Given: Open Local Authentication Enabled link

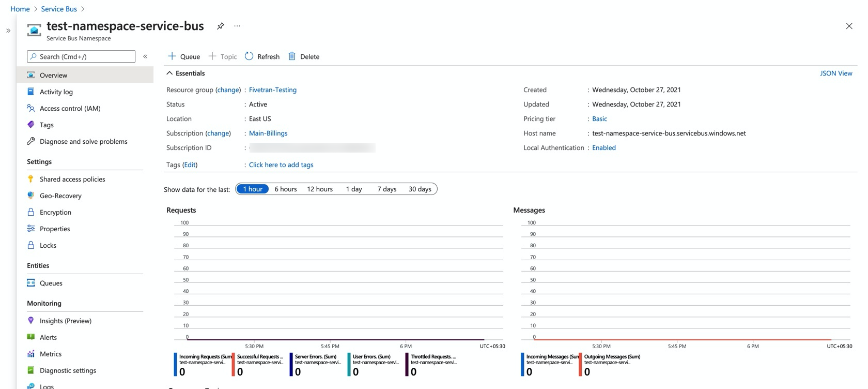Looking at the screenshot, I should (x=604, y=148).
